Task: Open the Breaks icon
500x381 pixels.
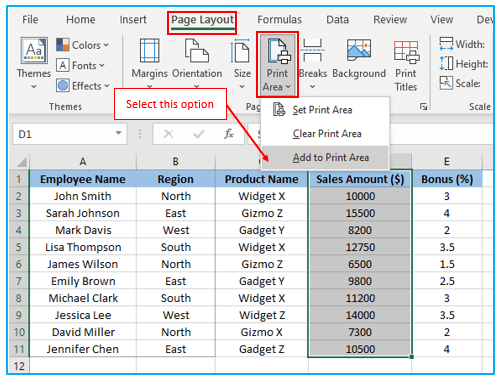Action: (x=312, y=51)
